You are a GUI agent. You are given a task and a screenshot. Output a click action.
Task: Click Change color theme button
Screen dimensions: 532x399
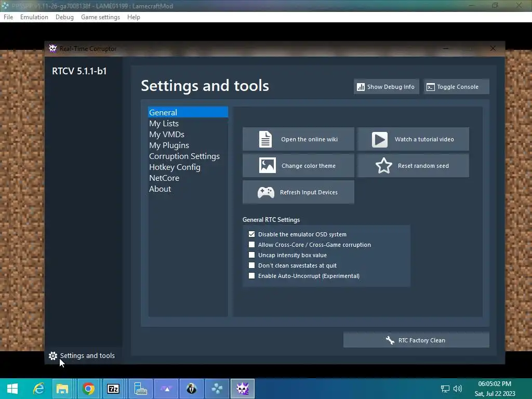[298, 166]
